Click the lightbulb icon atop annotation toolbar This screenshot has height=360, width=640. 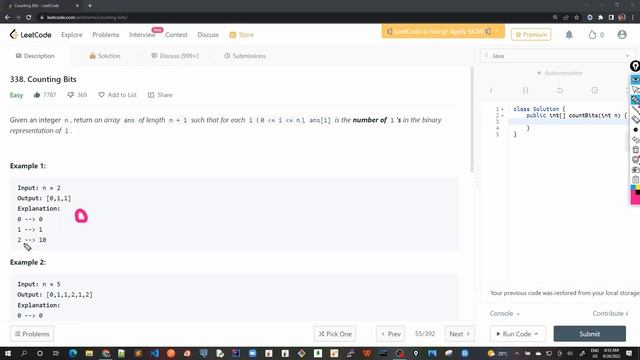click(635, 66)
